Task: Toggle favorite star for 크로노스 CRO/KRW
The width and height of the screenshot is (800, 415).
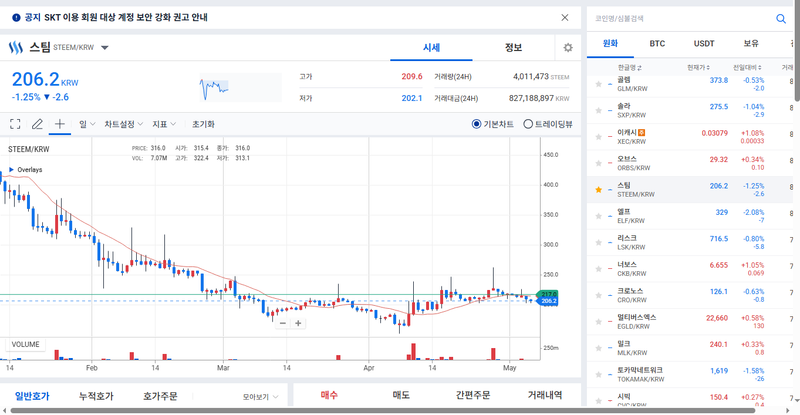Action: point(598,295)
